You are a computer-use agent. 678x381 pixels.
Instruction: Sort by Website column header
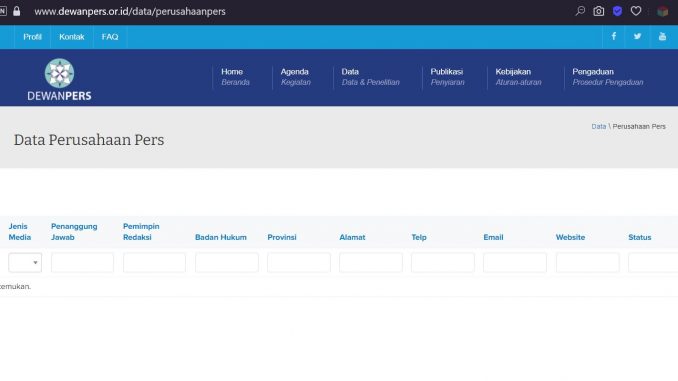click(570, 237)
